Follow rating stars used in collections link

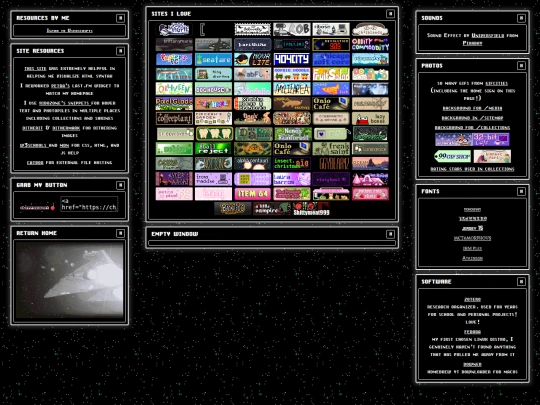click(472, 169)
